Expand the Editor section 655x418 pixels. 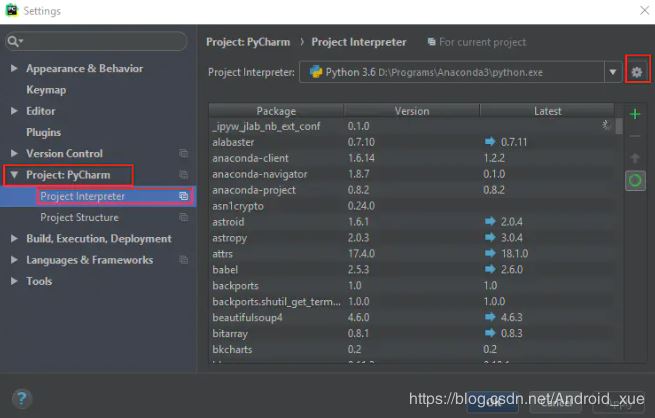14,111
